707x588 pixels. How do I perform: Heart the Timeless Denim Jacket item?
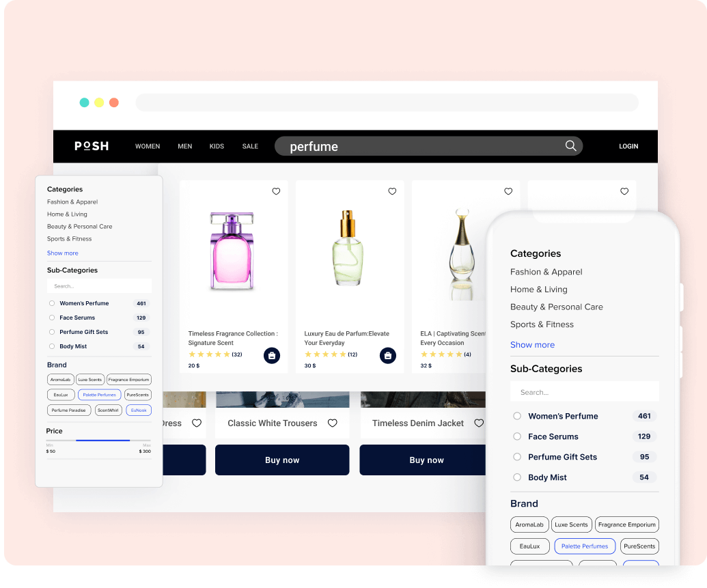[x=478, y=423]
